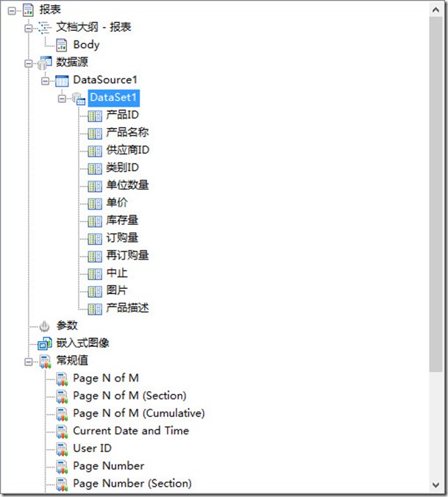
Task: Select the 产品描述 field
Action: [127, 308]
